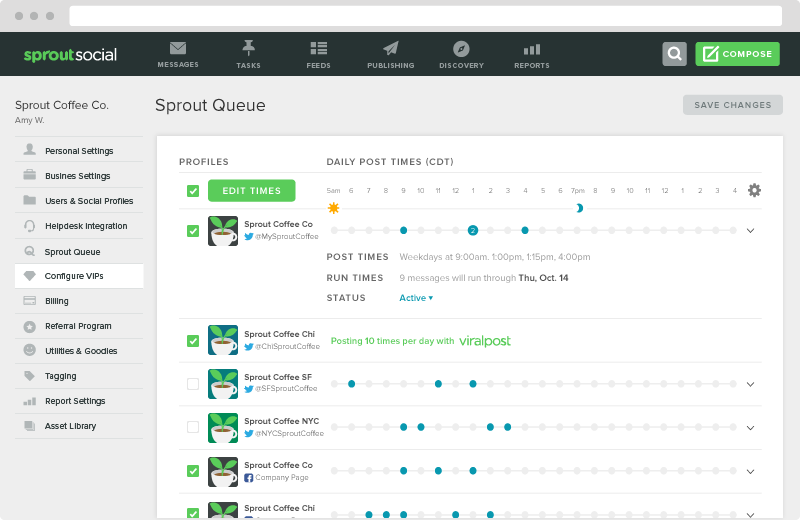Click the first blue dot on the Sprout Coffee SF timeline

pyautogui.click(x=352, y=384)
